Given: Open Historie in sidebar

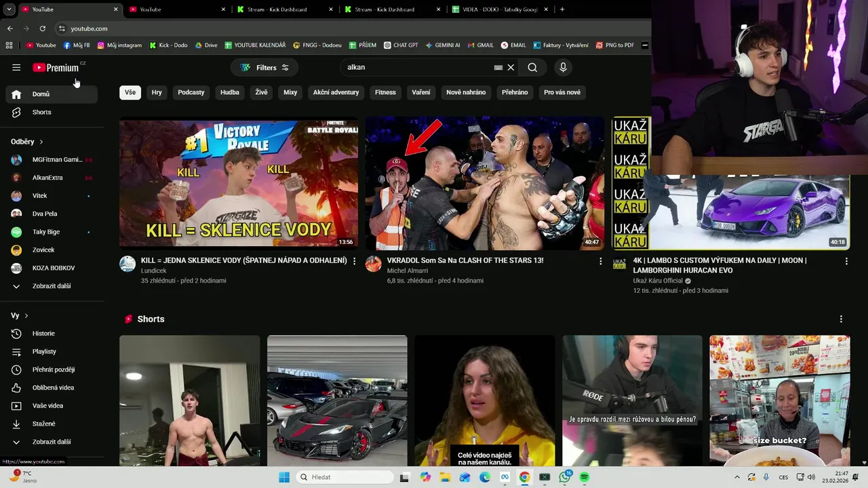Looking at the screenshot, I should (52, 333).
